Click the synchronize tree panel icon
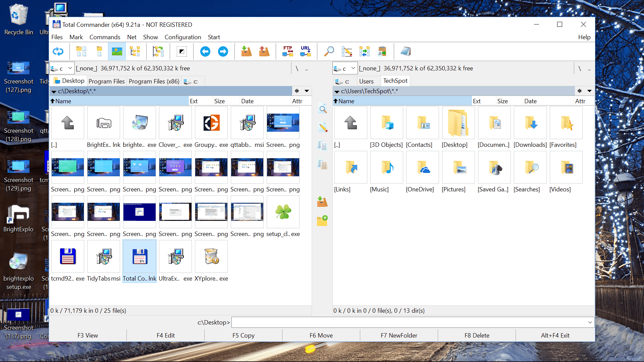Screen dimensions: 644x362 coord(158,52)
